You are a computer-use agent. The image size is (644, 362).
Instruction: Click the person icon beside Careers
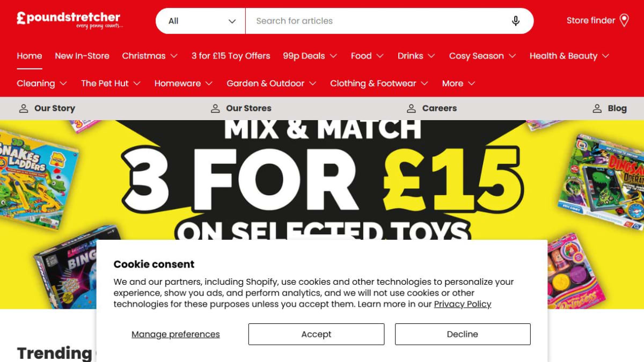[411, 108]
